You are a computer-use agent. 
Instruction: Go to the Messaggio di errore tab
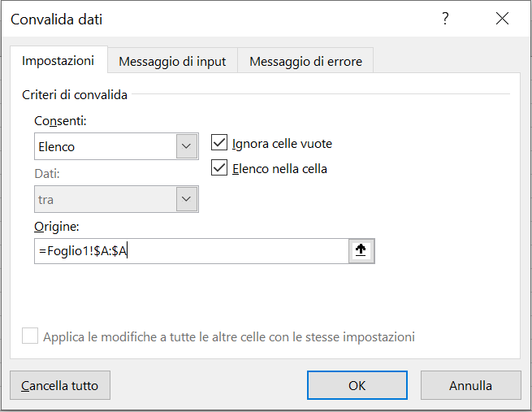coord(305,62)
